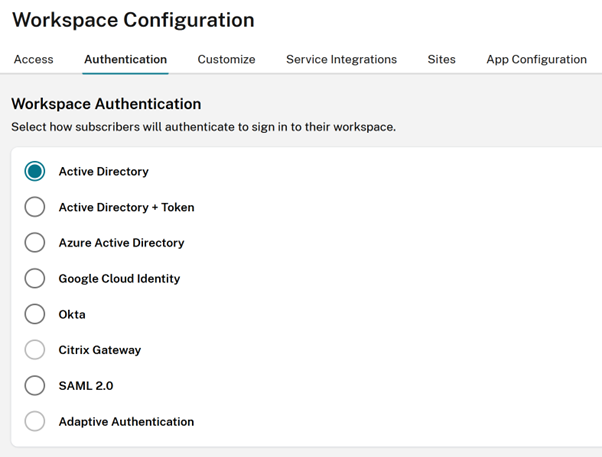
Task: Choose the Citrix Gateway radio button
Action: (x=35, y=350)
